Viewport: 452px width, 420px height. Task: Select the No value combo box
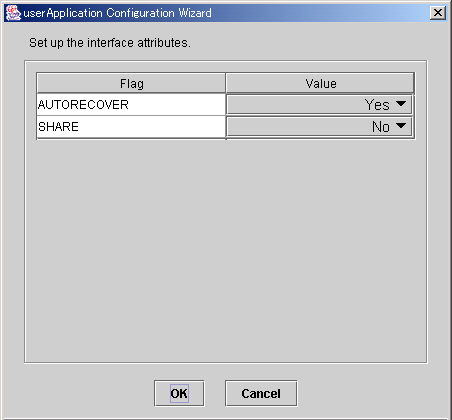point(319,127)
